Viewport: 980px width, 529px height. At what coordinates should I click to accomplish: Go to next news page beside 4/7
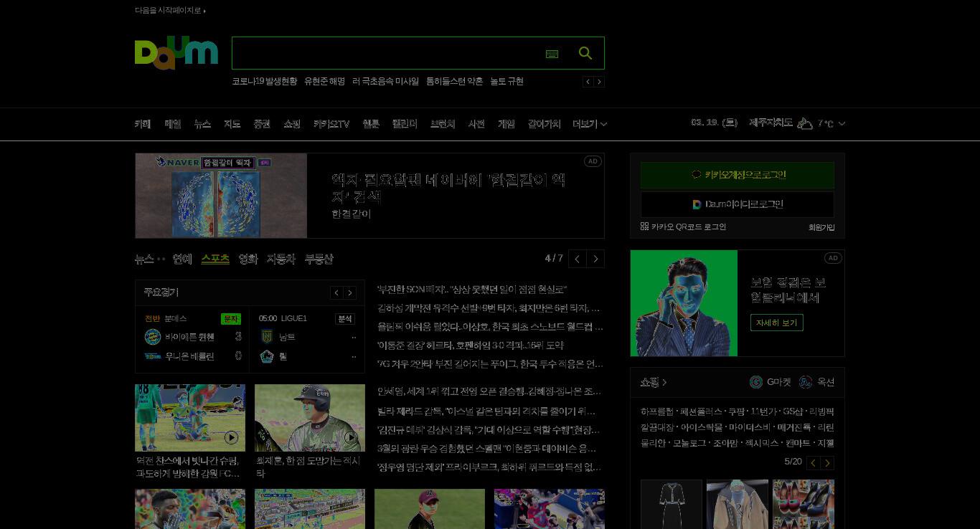595,259
